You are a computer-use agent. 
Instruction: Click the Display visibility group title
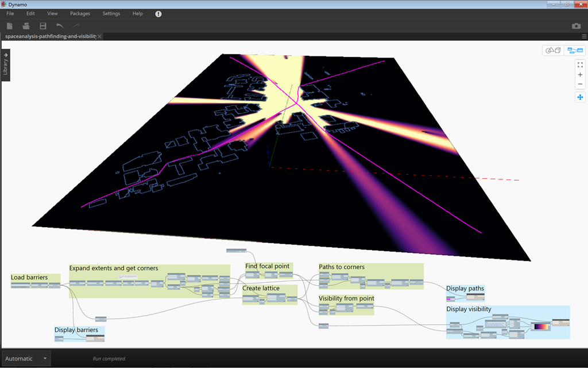(x=469, y=309)
